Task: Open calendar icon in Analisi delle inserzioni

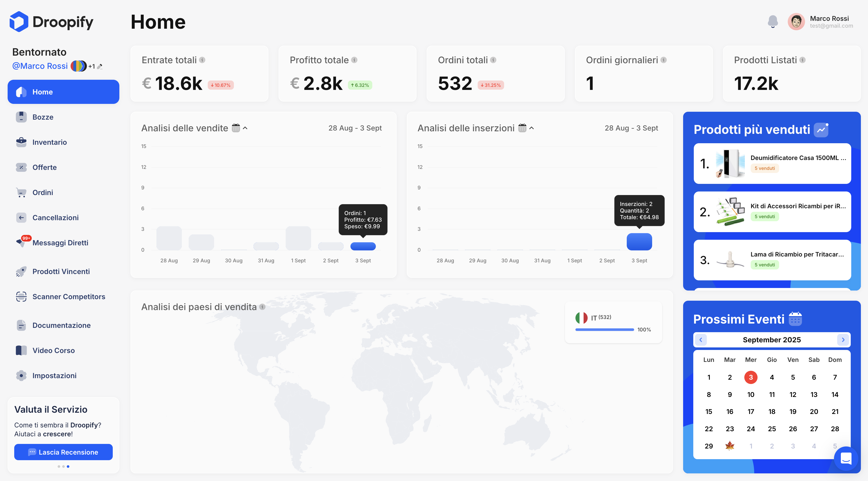Action: point(522,128)
